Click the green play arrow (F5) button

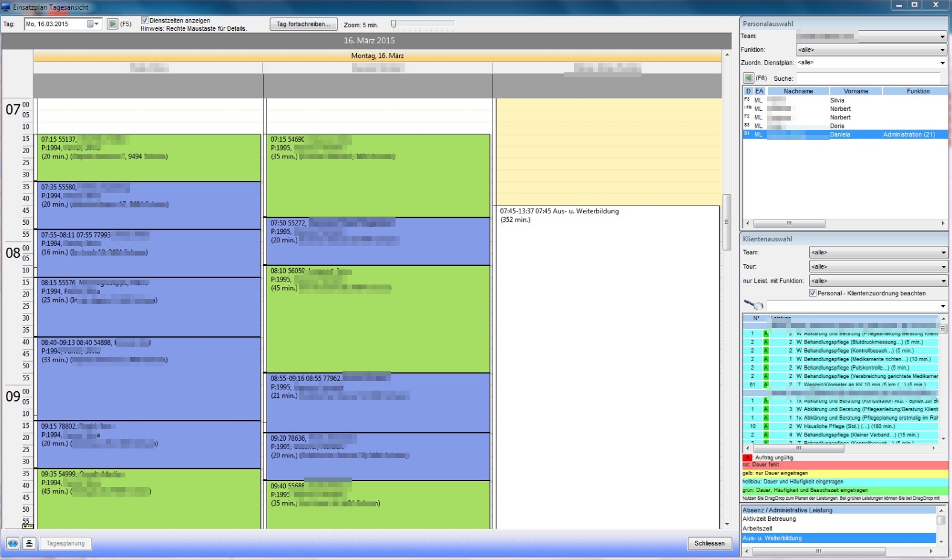click(112, 24)
